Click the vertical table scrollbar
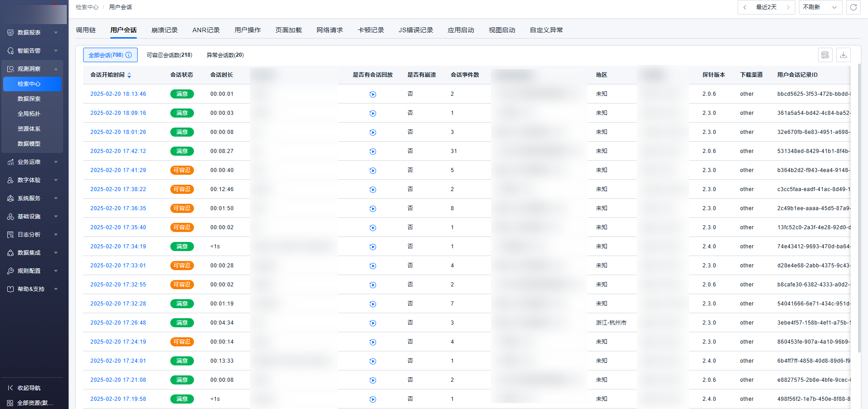The width and height of the screenshot is (868, 409). coord(859,209)
